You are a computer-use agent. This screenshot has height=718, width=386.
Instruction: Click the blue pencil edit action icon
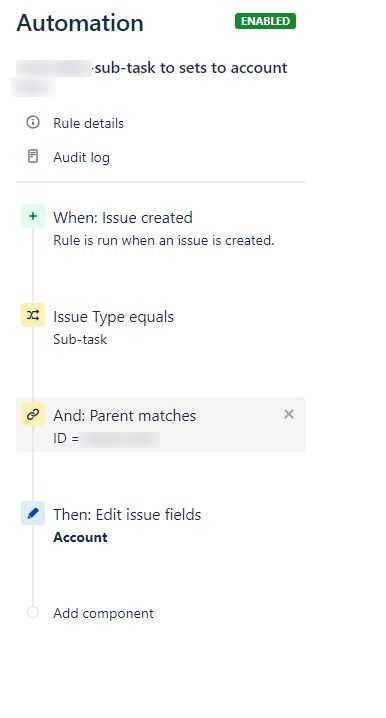tap(33, 513)
